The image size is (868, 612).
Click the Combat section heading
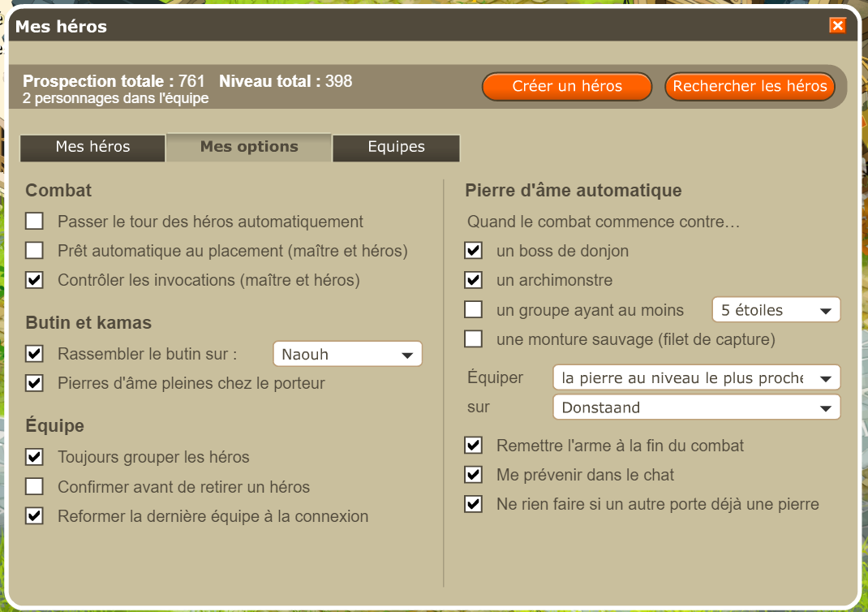[x=58, y=190]
